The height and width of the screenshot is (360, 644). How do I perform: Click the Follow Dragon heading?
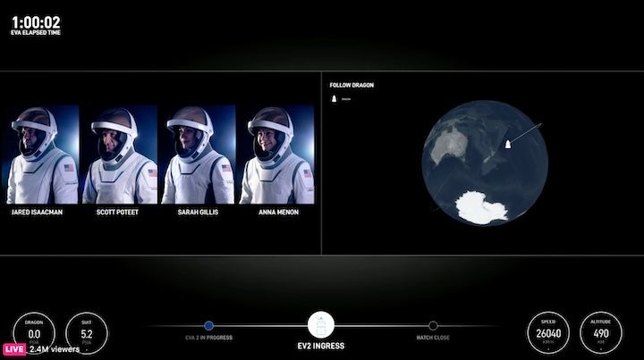[352, 85]
